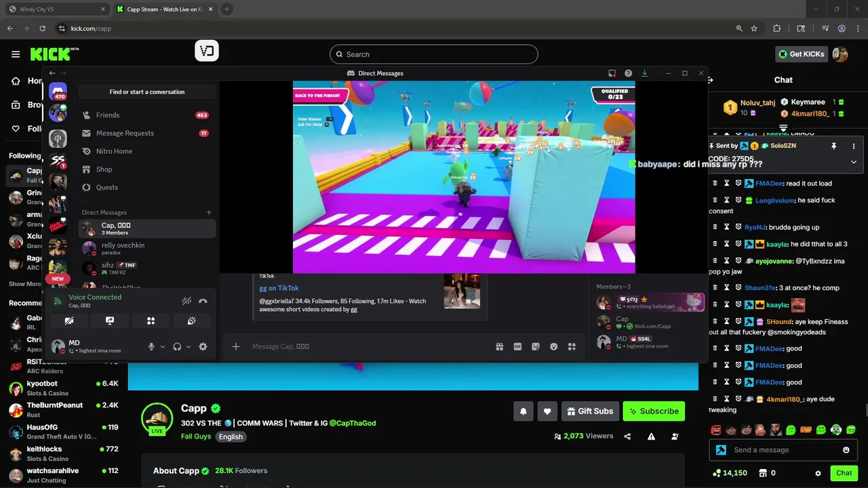Click the Discord download update icon
868x488 pixels.
(645, 73)
